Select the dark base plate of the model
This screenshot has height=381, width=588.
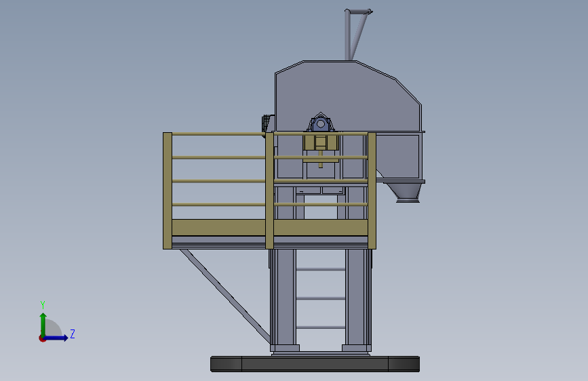point(315,364)
